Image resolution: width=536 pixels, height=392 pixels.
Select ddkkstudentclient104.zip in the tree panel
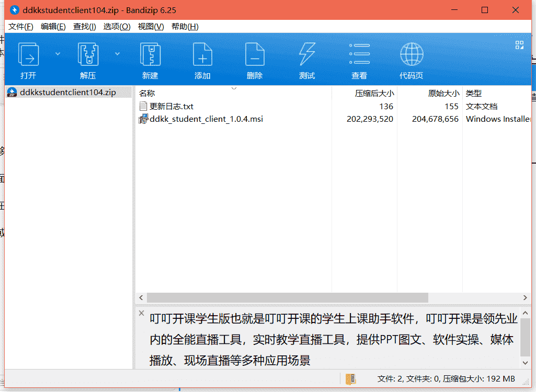(x=69, y=93)
